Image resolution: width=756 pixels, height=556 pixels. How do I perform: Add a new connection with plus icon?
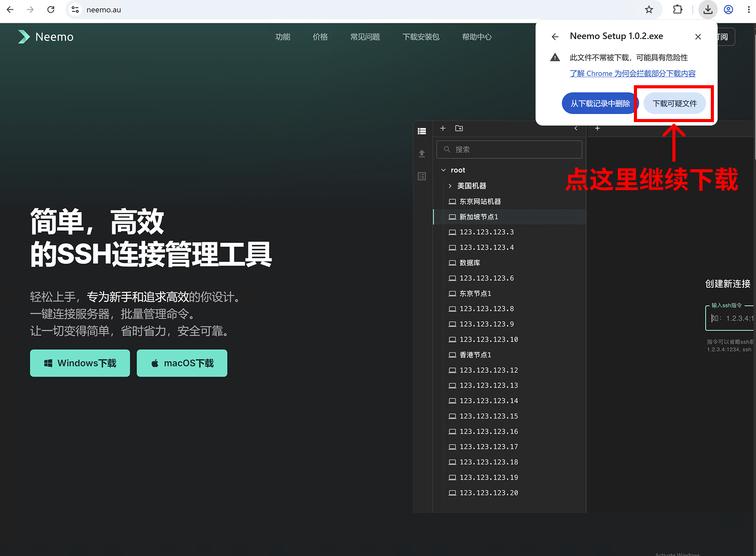click(443, 128)
